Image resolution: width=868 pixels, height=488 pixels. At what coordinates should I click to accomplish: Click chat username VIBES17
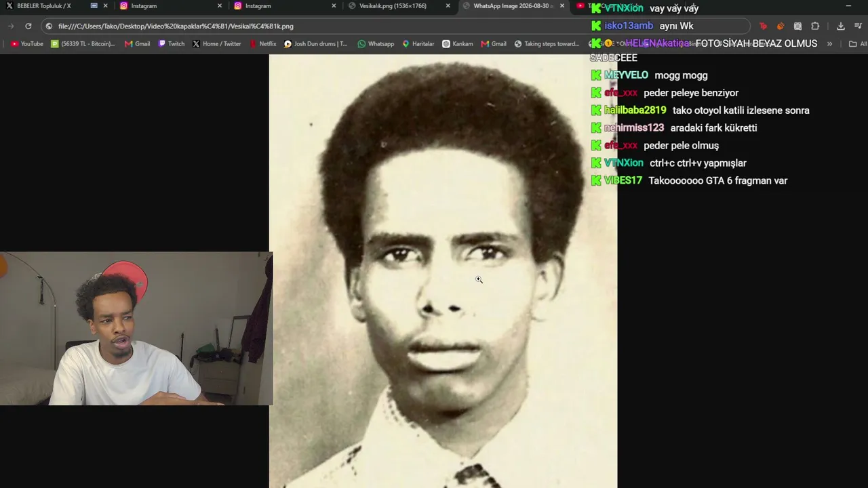[623, 181]
